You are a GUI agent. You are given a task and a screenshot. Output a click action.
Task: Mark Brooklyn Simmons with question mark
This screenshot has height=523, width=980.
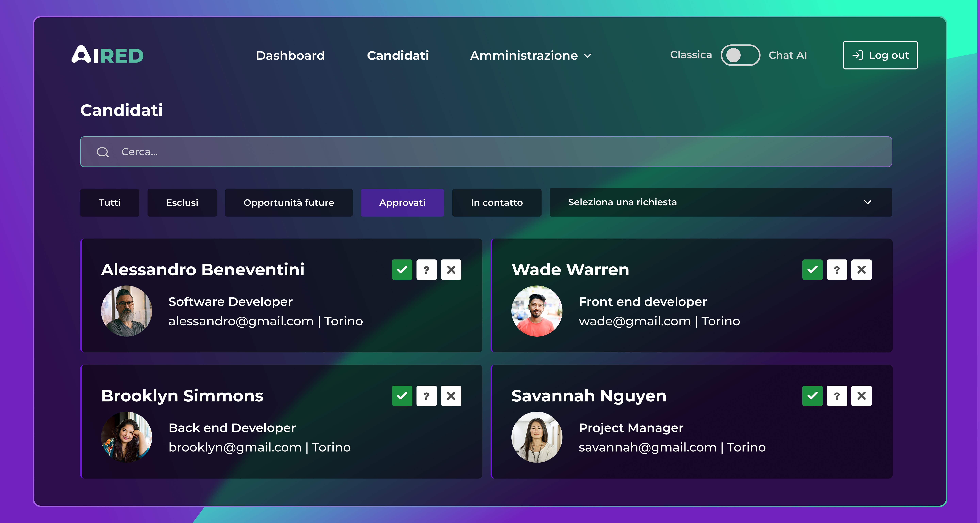pos(427,395)
